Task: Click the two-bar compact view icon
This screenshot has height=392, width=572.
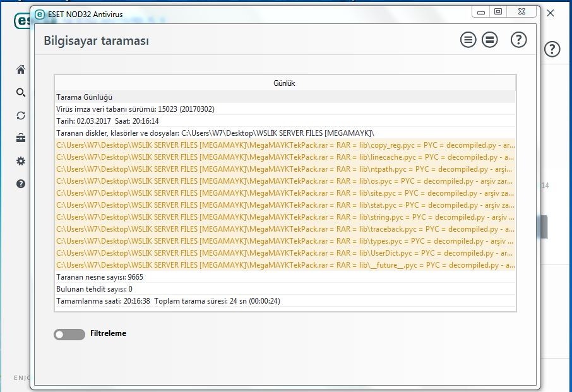Action: [489, 40]
